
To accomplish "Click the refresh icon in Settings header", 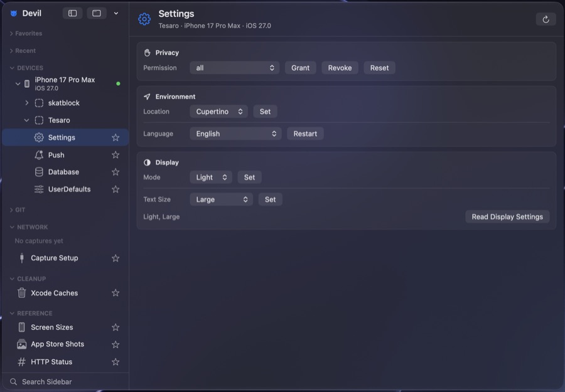I will pos(546,19).
